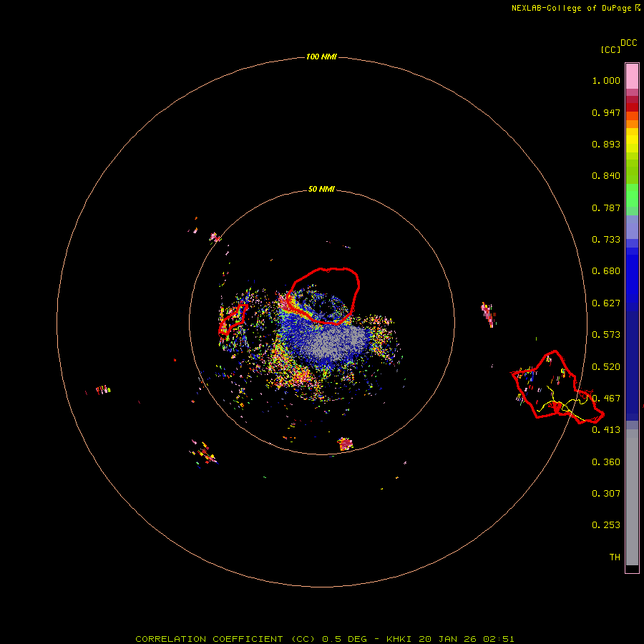Click the 100 NMI range ring label
The height and width of the screenshot is (644, 644).
coord(321,57)
